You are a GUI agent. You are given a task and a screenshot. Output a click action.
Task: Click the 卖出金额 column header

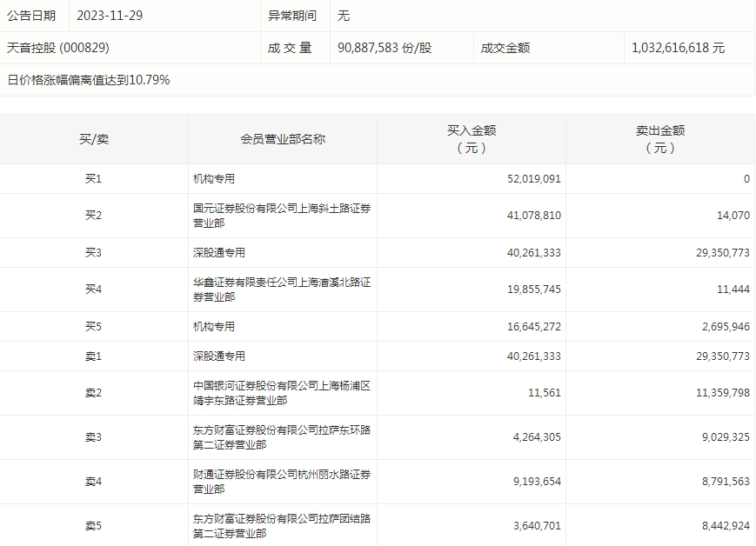click(660, 139)
